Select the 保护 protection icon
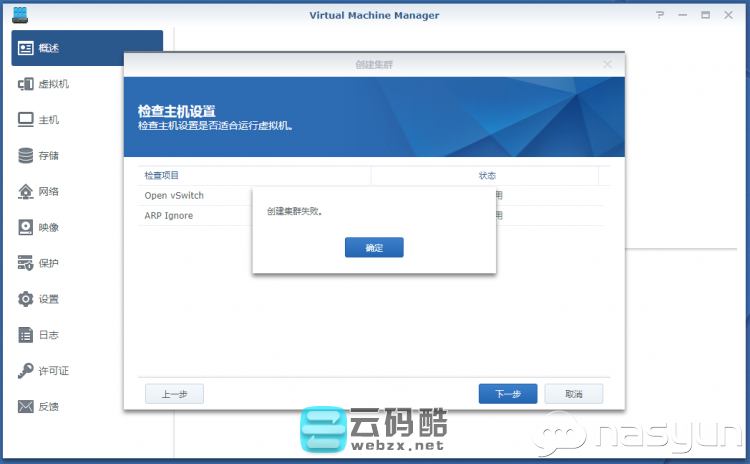This screenshot has height=464, width=750. point(26,263)
